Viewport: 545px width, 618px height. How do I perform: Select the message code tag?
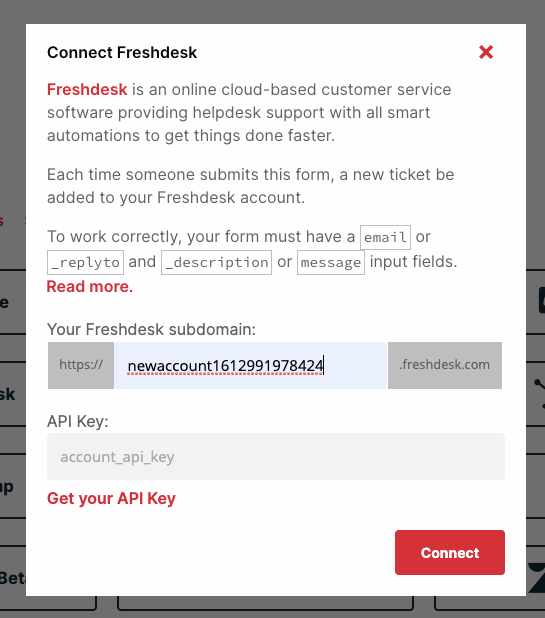coord(331,262)
